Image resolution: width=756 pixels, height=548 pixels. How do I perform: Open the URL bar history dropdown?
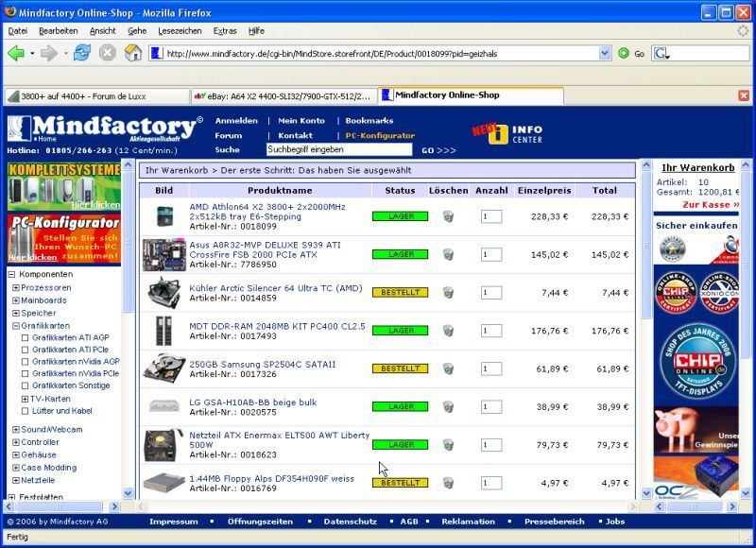tap(605, 53)
